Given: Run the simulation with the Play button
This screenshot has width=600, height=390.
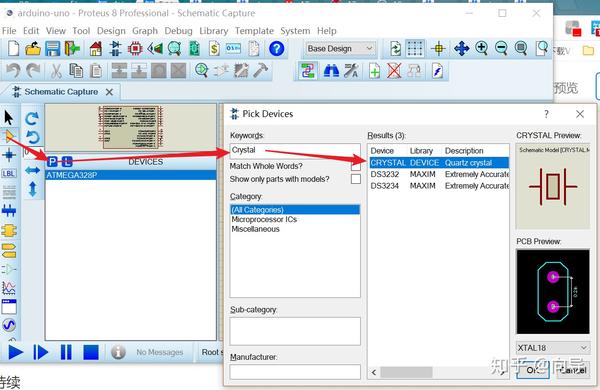Looking at the screenshot, I should pyautogui.click(x=15, y=352).
